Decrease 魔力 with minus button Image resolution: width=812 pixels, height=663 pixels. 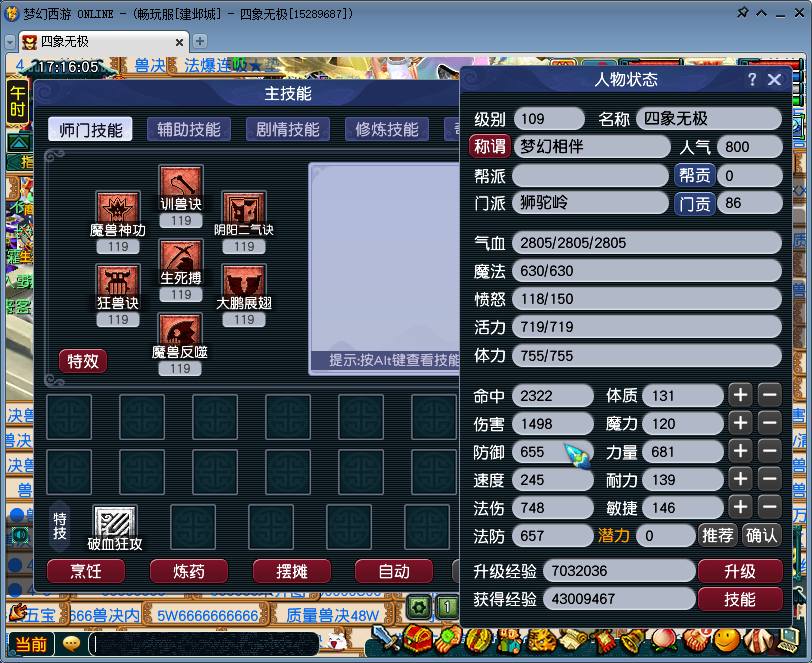pyautogui.click(x=770, y=423)
